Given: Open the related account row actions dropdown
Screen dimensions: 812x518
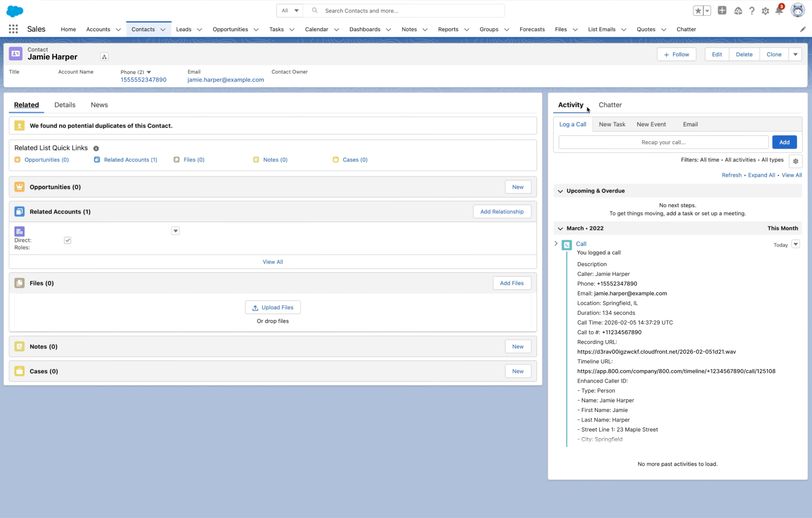Looking at the screenshot, I should [x=176, y=231].
